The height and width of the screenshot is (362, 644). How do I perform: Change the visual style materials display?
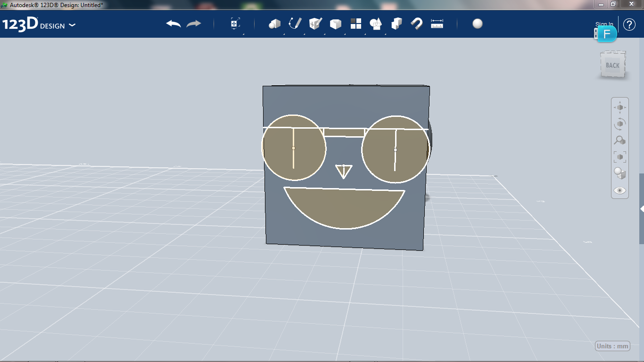point(620,173)
